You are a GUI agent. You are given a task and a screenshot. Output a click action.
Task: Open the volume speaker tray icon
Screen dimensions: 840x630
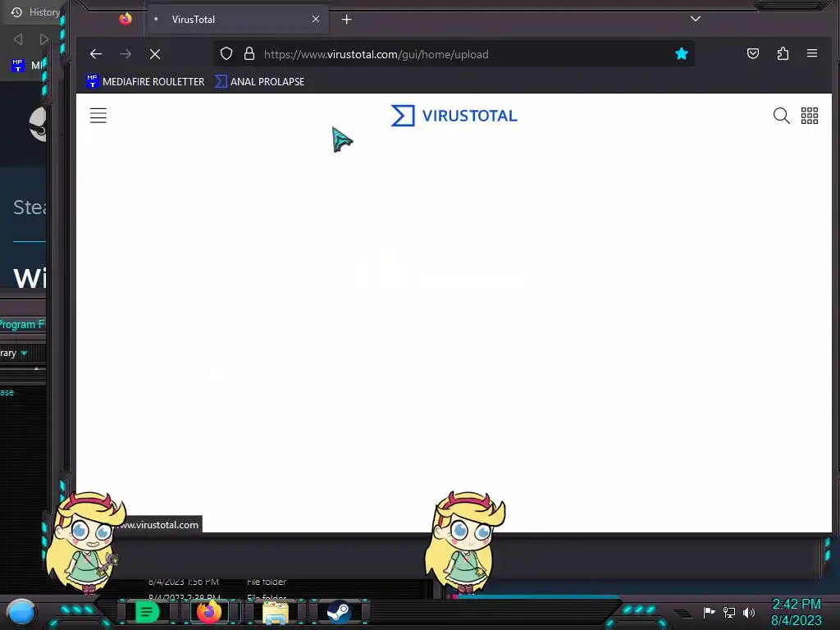(748, 612)
